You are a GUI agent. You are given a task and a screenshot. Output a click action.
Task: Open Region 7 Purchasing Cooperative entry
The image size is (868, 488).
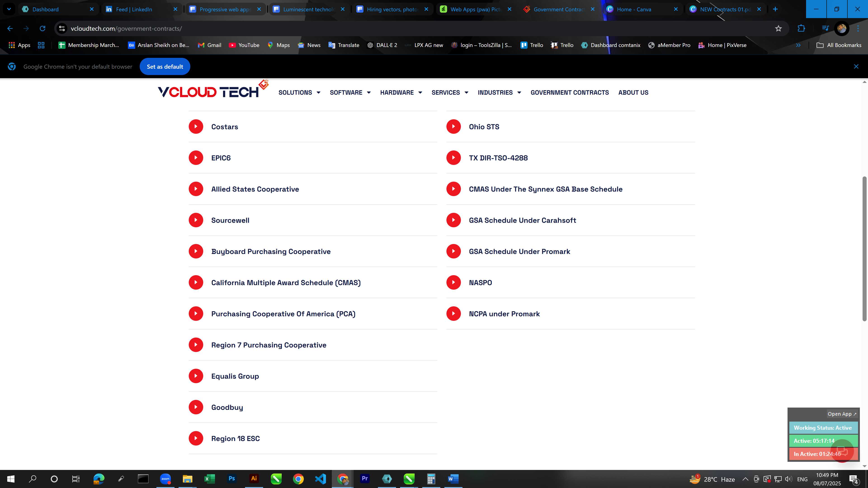[x=269, y=345]
